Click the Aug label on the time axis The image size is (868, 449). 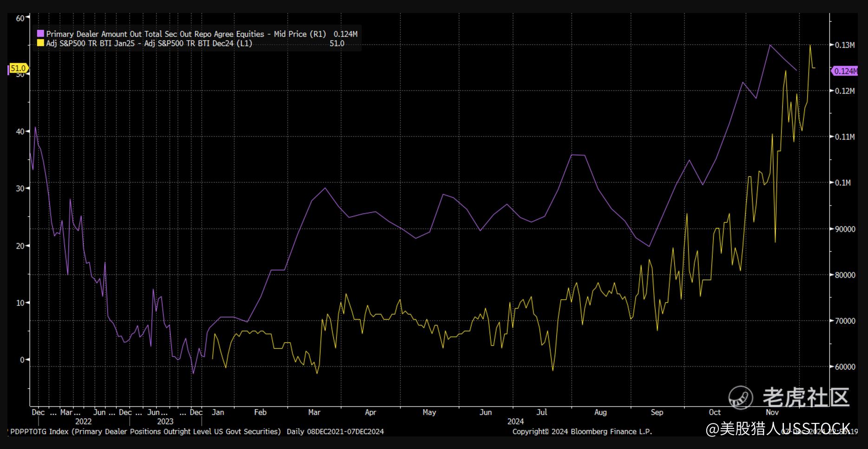(x=600, y=412)
